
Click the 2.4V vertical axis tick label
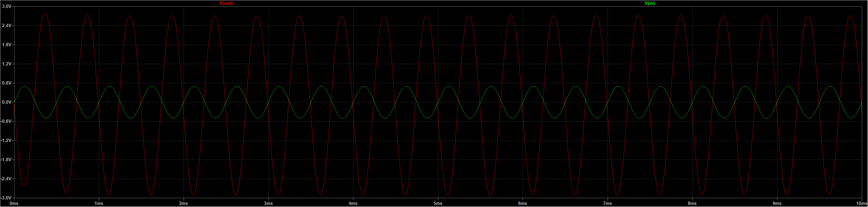(7, 26)
